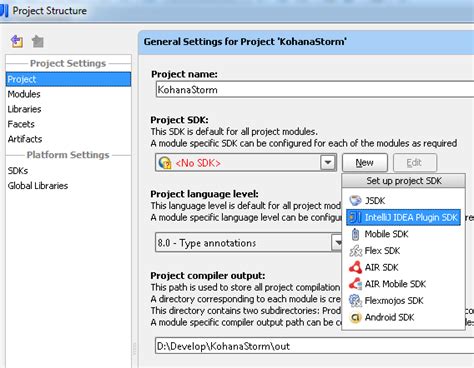Click the New SDK button
This screenshot has width=474, height=368.
364,163
